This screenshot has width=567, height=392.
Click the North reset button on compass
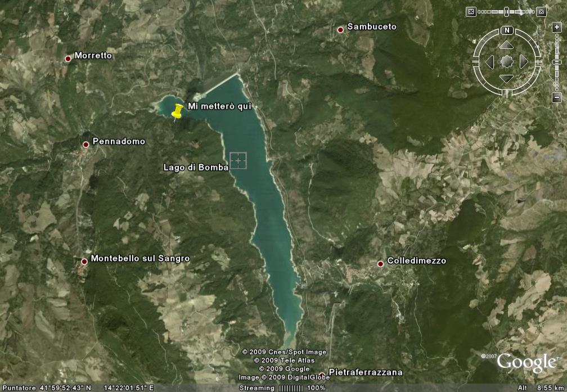pyautogui.click(x=507, y=30)
